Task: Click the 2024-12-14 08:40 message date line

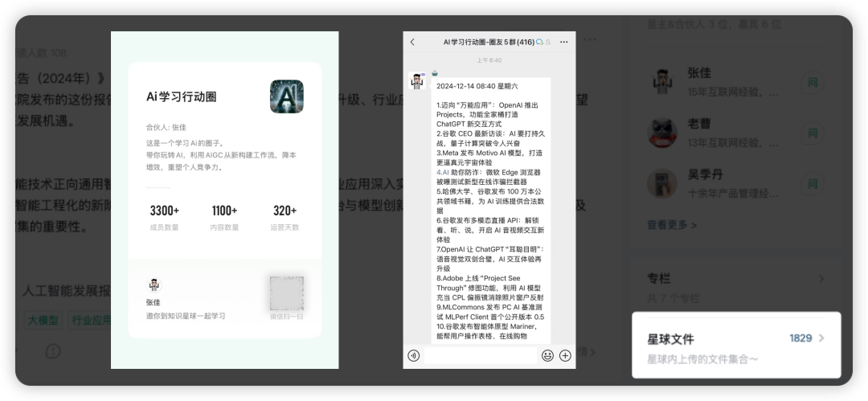Action: 477,87
